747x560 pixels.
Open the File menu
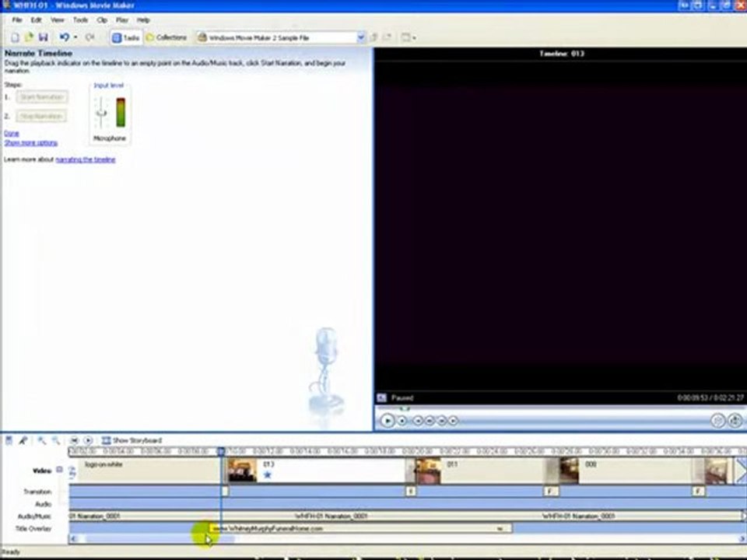16,20
